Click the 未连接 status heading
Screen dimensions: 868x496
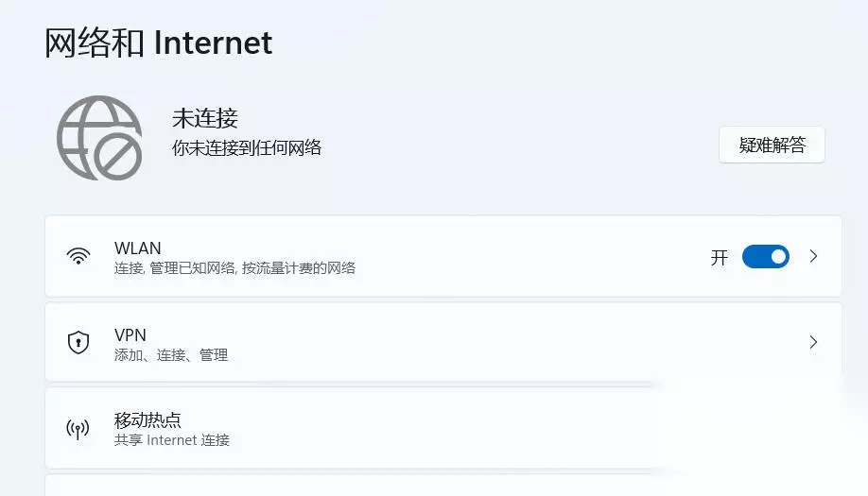[x=205, y=118]
